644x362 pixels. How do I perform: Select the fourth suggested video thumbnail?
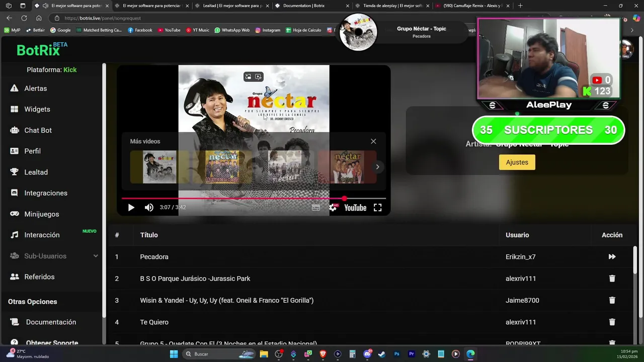click(x=347, y=167)
